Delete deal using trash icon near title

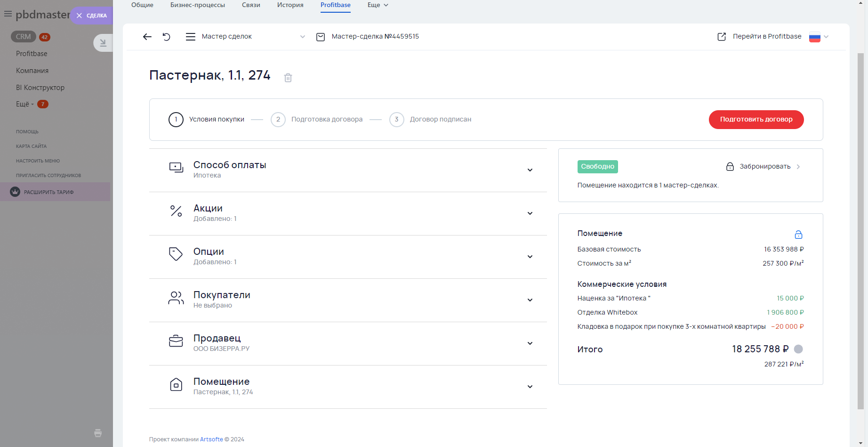(288, 78)
